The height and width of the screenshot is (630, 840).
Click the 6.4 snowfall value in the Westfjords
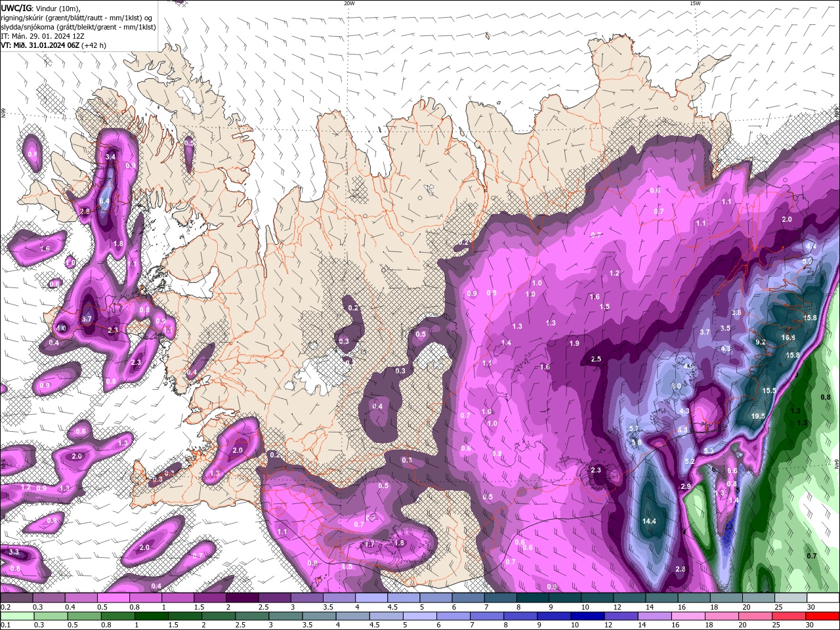tap(104, 201)
